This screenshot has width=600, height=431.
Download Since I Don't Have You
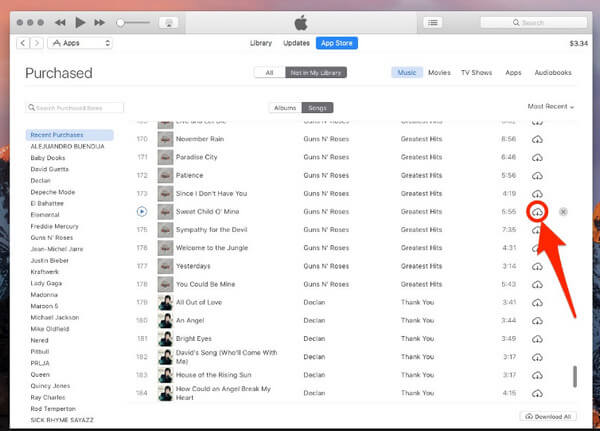click(x=537, y=194)
